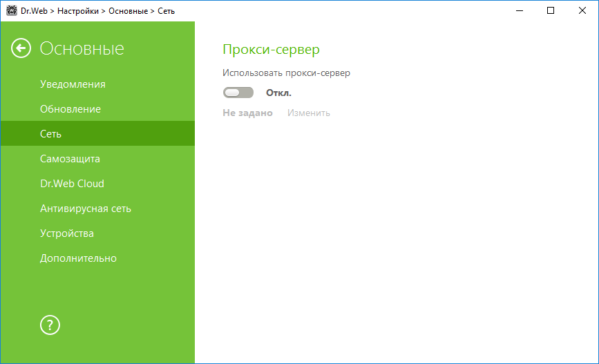This screenshot has width=599, height=364.
Task: Open the Обновление section
Action: point(97,109)
